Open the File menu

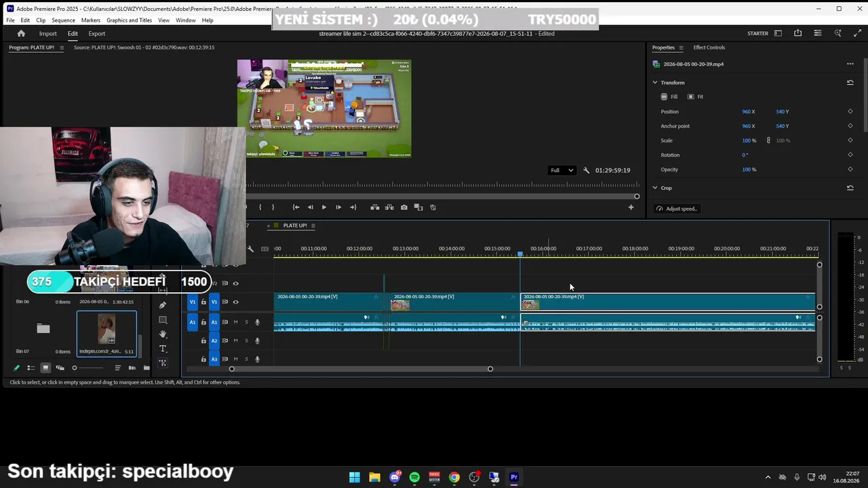10,20
